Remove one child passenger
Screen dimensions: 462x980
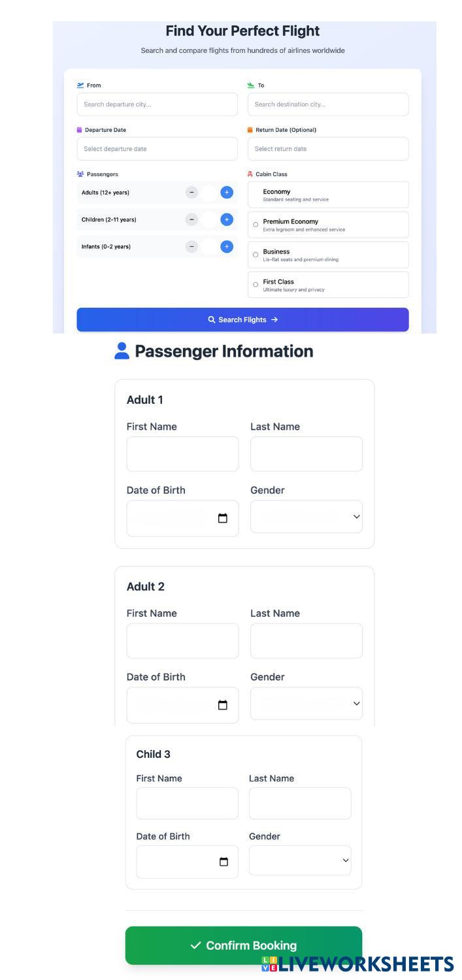[x=191, y=220]
